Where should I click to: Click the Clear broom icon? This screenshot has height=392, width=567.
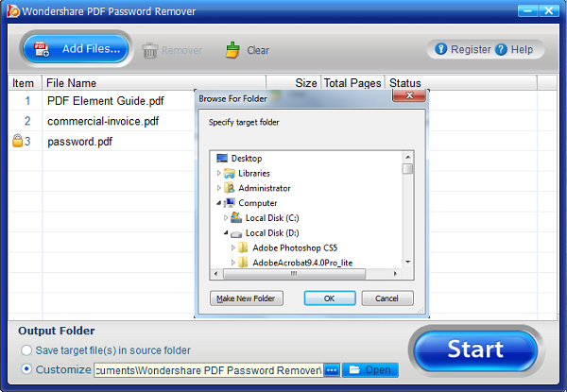point(233,50)
